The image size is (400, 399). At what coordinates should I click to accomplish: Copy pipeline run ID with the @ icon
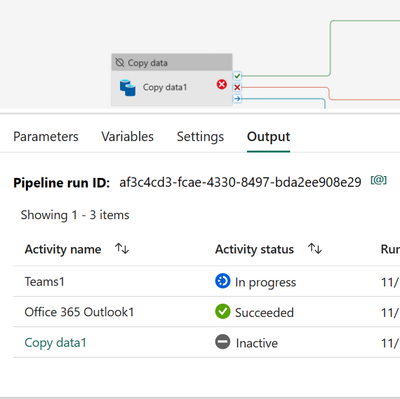tap(378, 181)
